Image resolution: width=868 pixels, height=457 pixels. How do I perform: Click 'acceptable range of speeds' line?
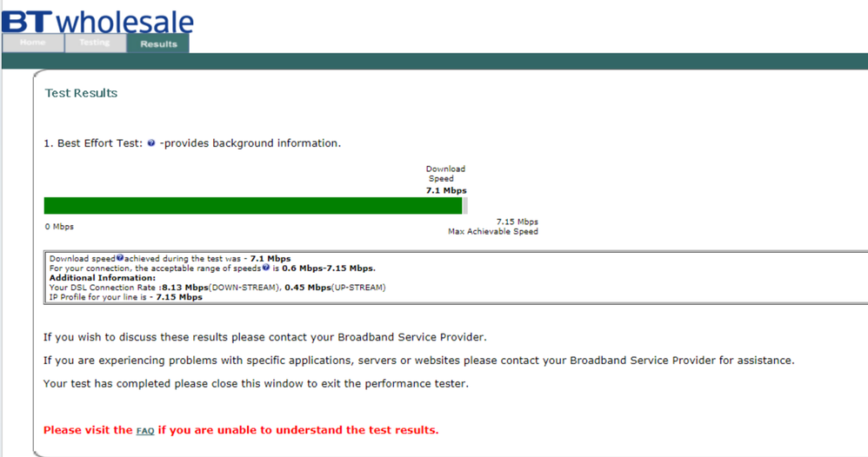click(x=212, y=268)
